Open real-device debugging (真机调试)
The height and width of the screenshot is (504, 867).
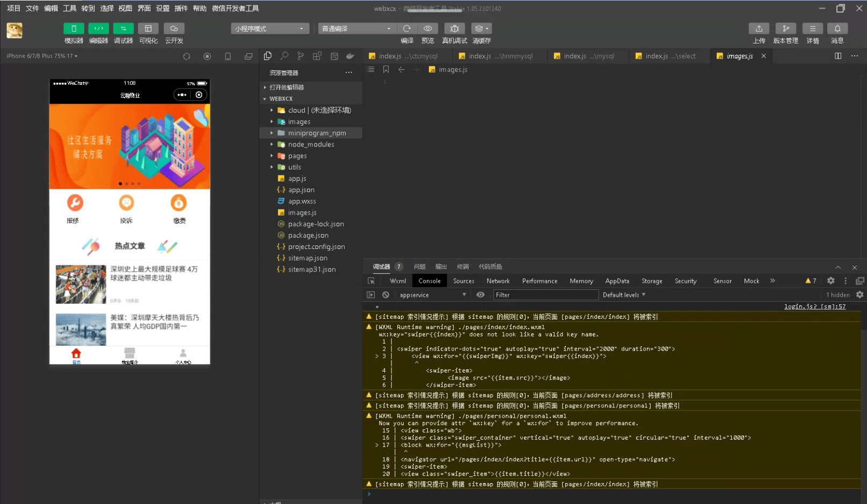click(454, 28)
